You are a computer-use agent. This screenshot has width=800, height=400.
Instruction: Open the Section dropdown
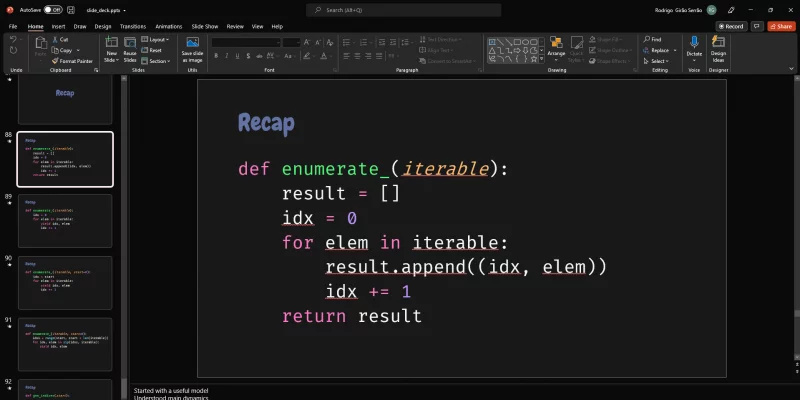click(156, 61)
